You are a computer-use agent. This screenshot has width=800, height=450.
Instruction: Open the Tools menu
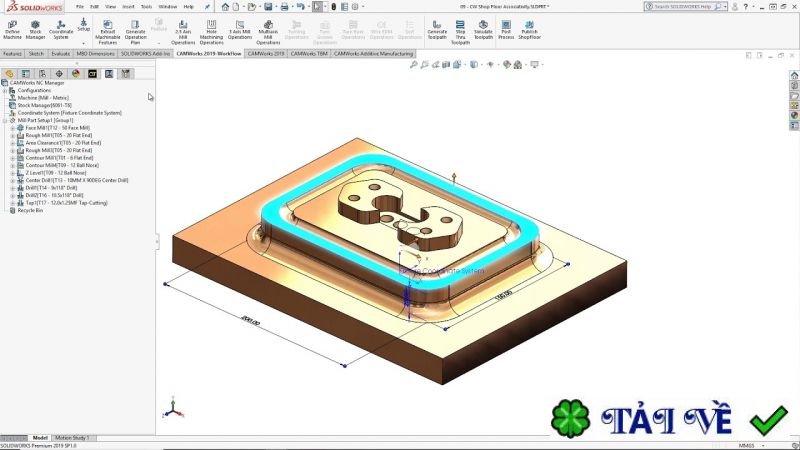point(146,6)
